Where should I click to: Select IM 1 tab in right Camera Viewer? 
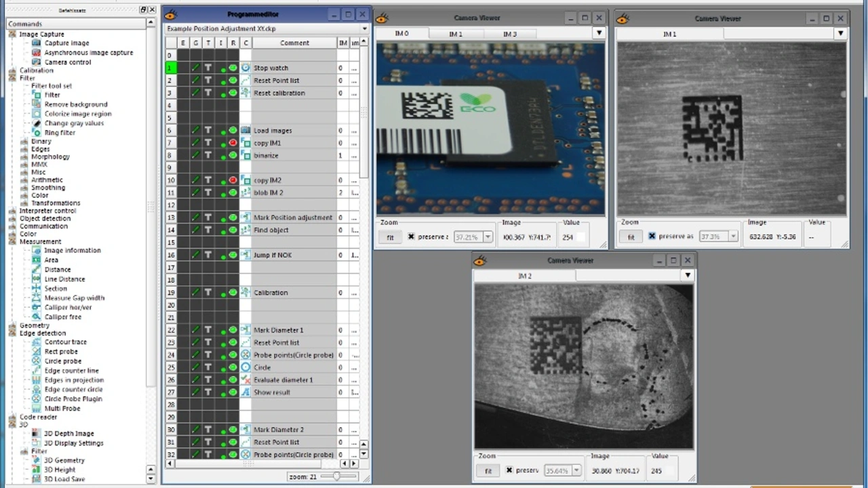tap(670, 34)
